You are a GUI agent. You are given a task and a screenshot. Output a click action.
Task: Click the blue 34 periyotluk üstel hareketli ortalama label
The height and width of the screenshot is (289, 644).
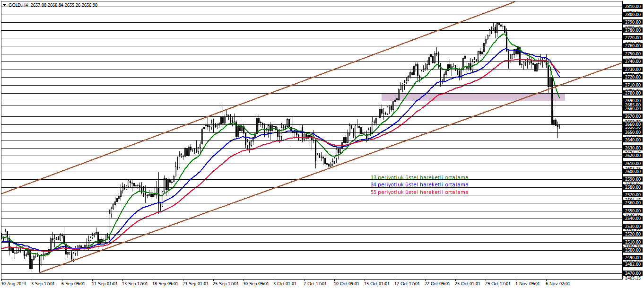(419, 184)
